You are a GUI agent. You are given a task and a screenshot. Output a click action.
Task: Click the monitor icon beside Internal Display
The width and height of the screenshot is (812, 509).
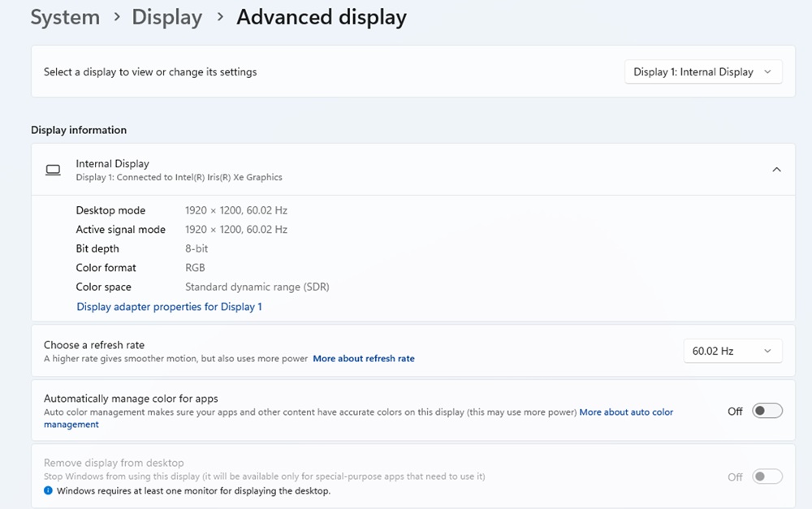pos(52,170)
